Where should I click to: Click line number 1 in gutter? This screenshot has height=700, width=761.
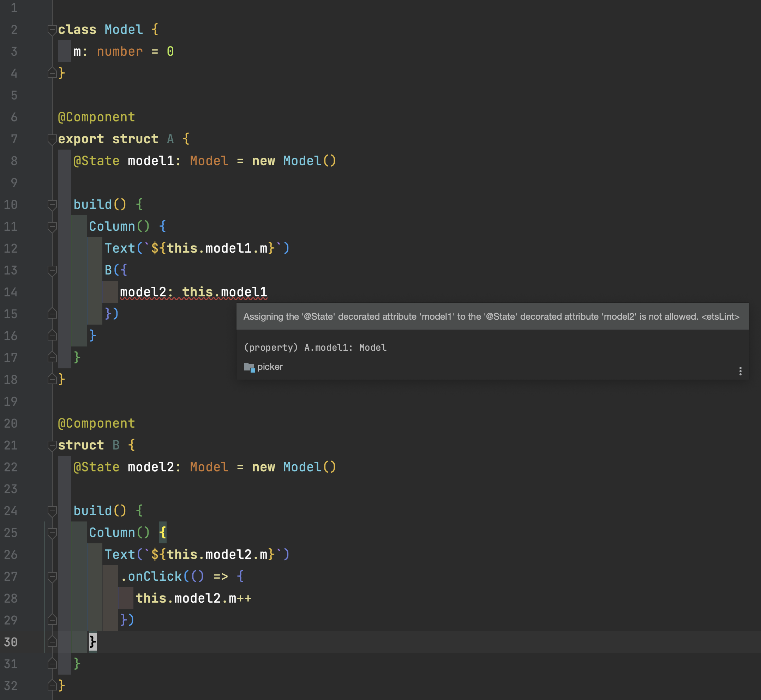click(x=14, y=8)
